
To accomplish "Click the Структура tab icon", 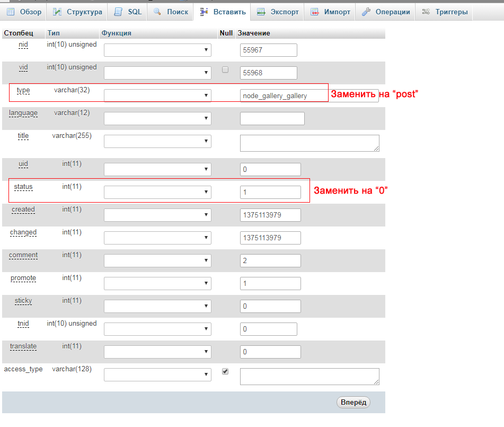I will click(57, 12).
